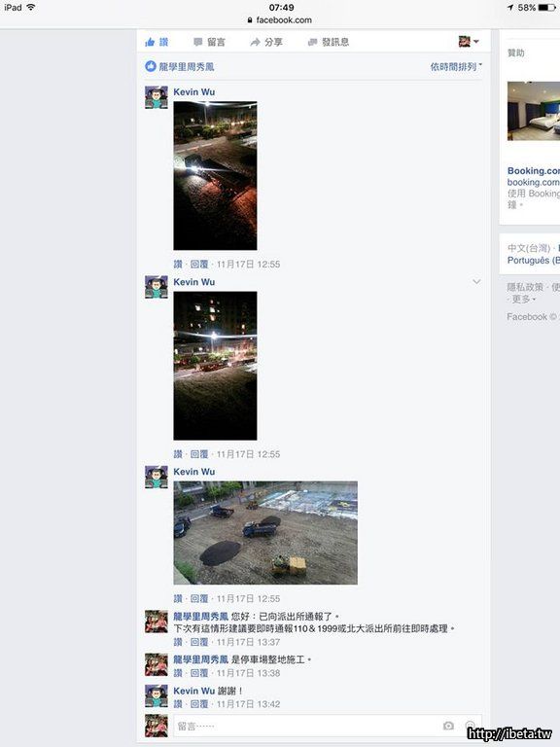Open the Booking.com sponsored ad link
This screenshot has width=560, height=747.
534,170
